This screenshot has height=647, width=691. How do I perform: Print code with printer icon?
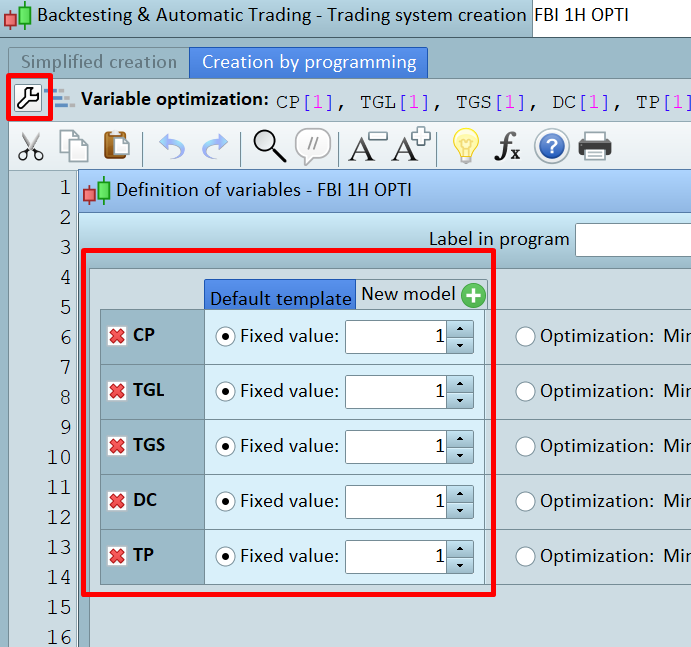point(594,146)
